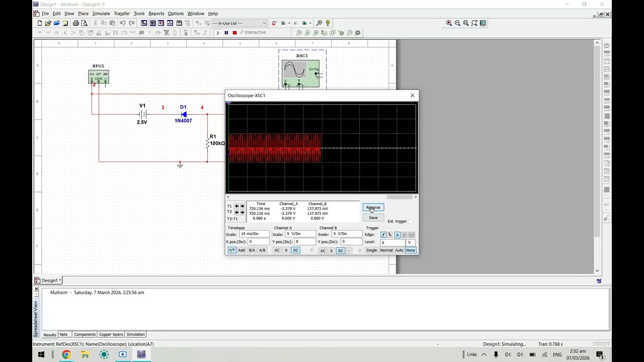Viewport: 644px width, 362px height.
Task: Open print preview from the toolbar
Action: 85,23
